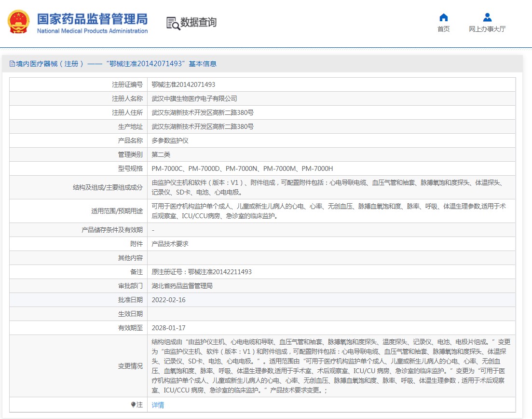Click the 数据查询 heading text
Screen dimensions: 532x419
pyautogui.click(x=199, y=22)
